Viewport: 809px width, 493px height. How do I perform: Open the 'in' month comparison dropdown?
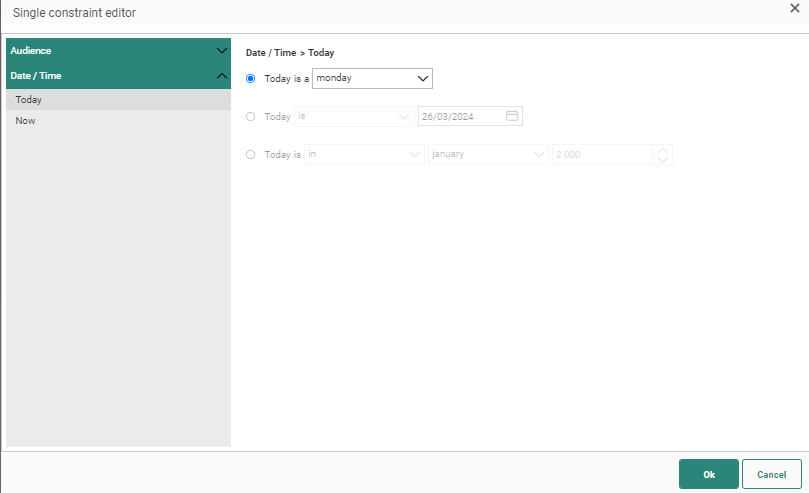click(364, 154)
